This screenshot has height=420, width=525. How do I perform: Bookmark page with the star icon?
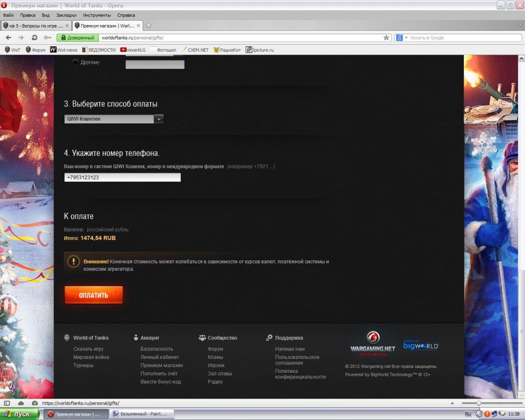[x=386, y=38]
